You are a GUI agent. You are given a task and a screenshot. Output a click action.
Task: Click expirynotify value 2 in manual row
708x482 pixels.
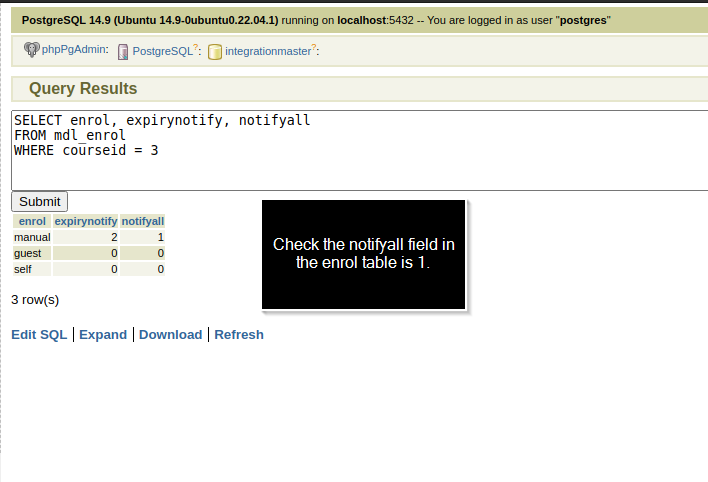coord(86,237)
